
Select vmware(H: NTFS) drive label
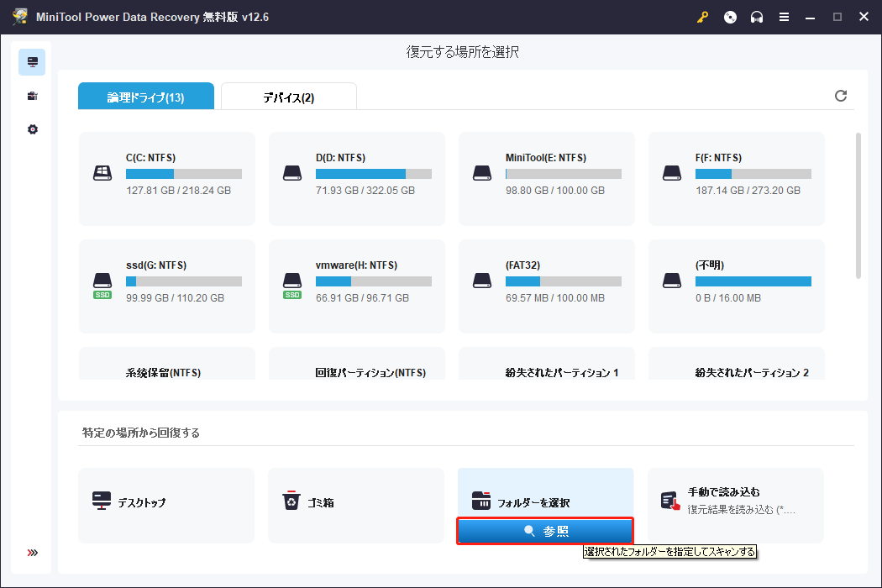click(x=357, y=265)
